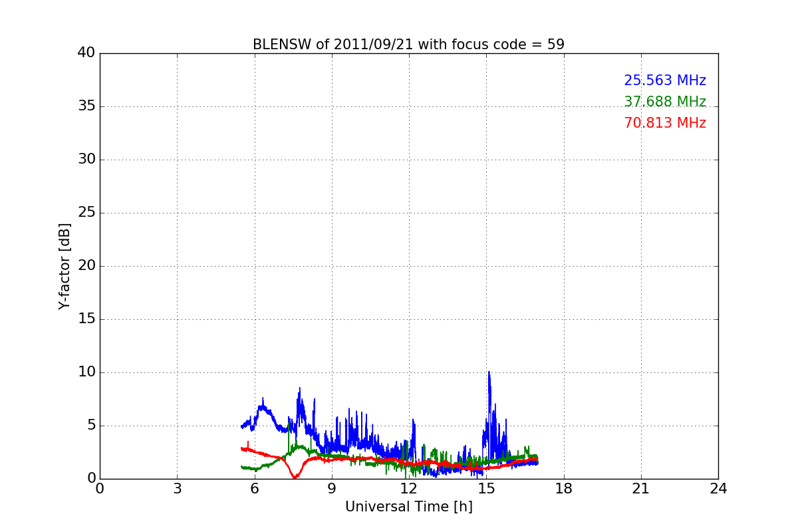The image size is (798, 532).
Task: Select the green 37.688 MHz legend label
Action: [x=665, y=102]
